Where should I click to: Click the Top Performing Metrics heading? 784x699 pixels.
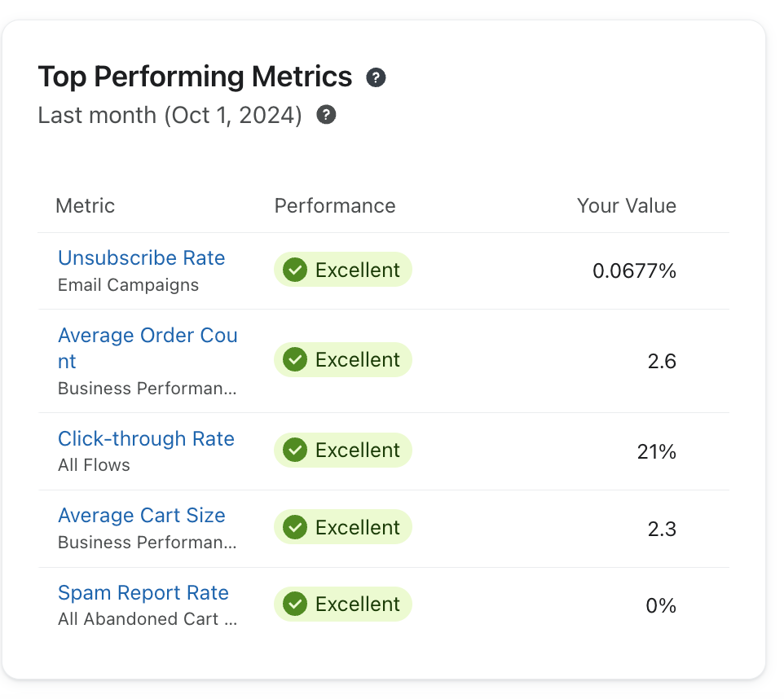(x=195, y=77)
